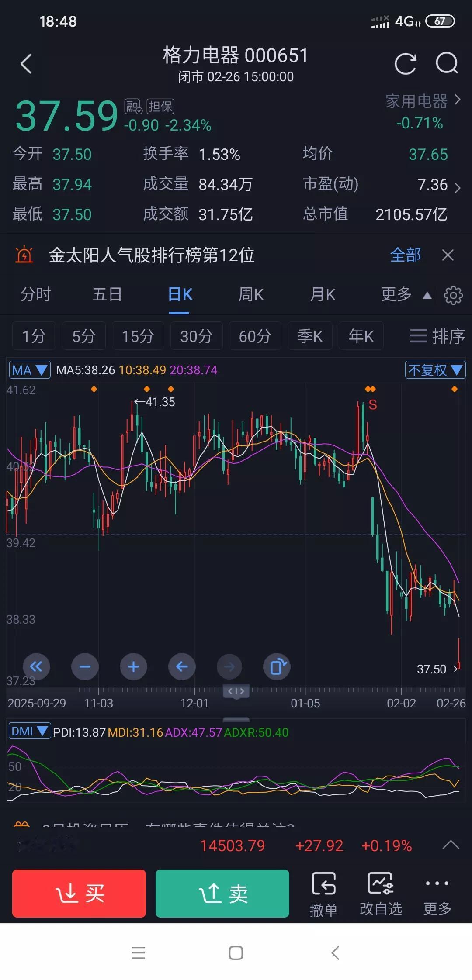472x980 pixels.
Task: Select 15分 period
Action: (138, 336)
